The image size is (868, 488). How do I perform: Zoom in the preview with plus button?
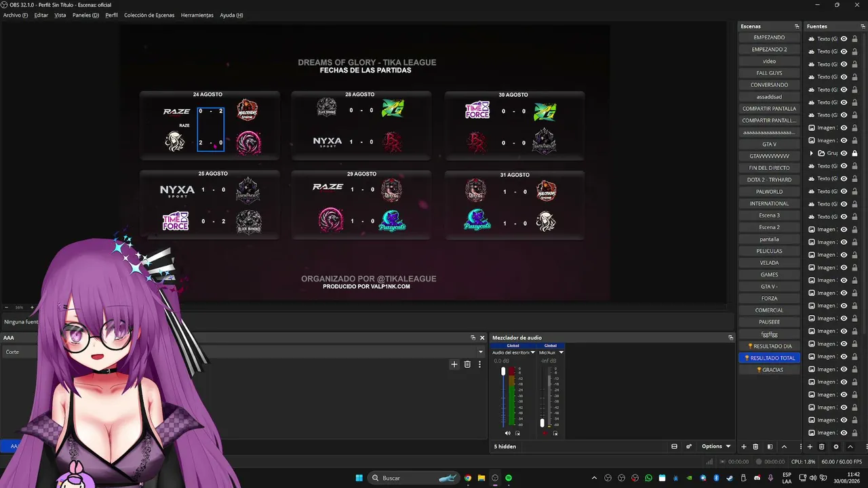[32, 307]
